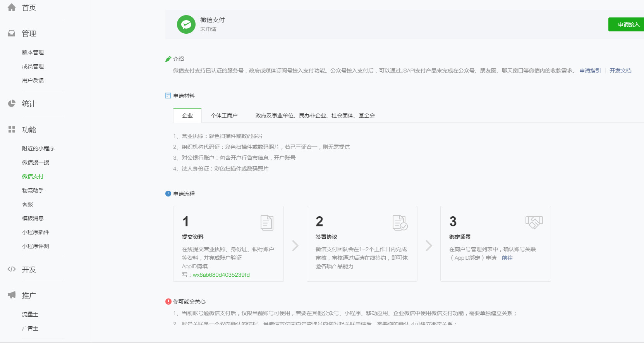Click 法人身份证 requirement line
The height and width of the screenshot is (343, 644).
tap(221, 169)
